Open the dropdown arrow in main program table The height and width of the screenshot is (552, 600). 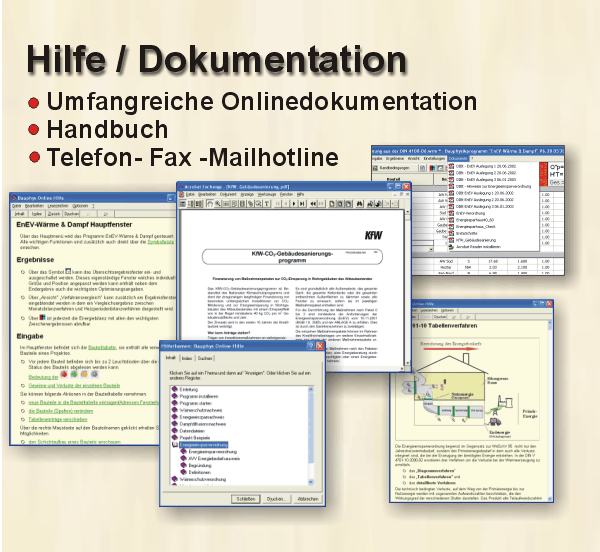431,249
